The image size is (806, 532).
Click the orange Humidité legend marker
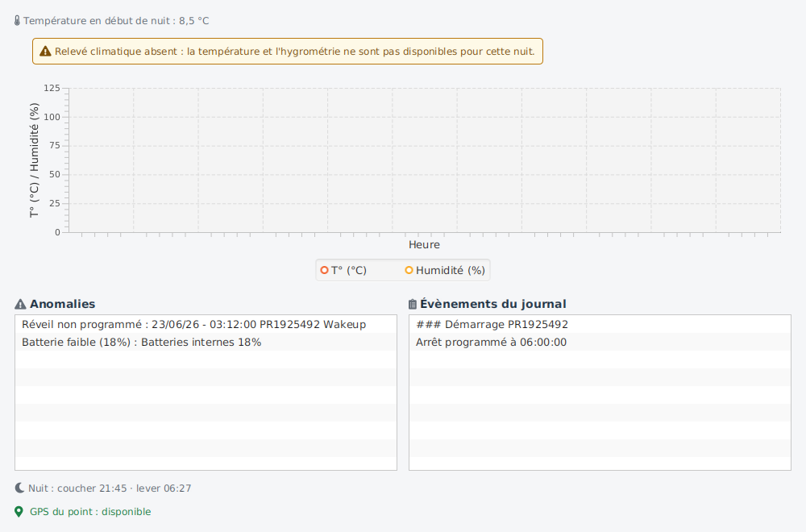point(409,270)
